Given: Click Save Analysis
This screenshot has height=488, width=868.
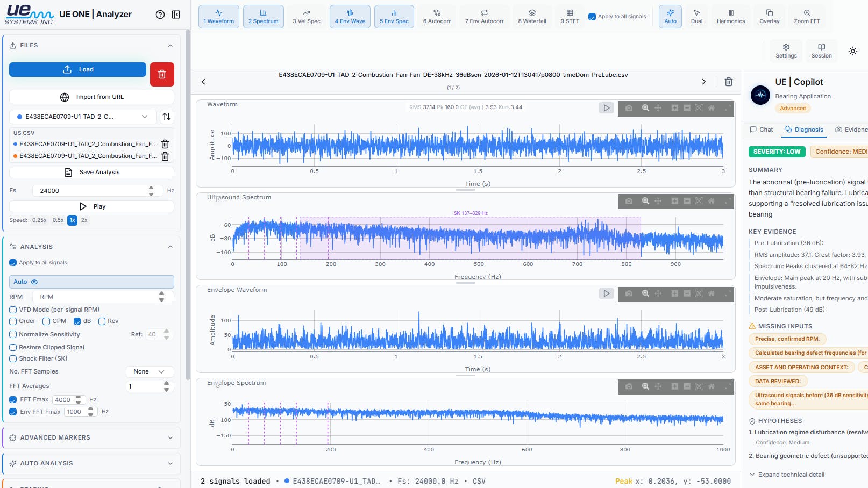Looking at the screenshot, I should 91,172.
